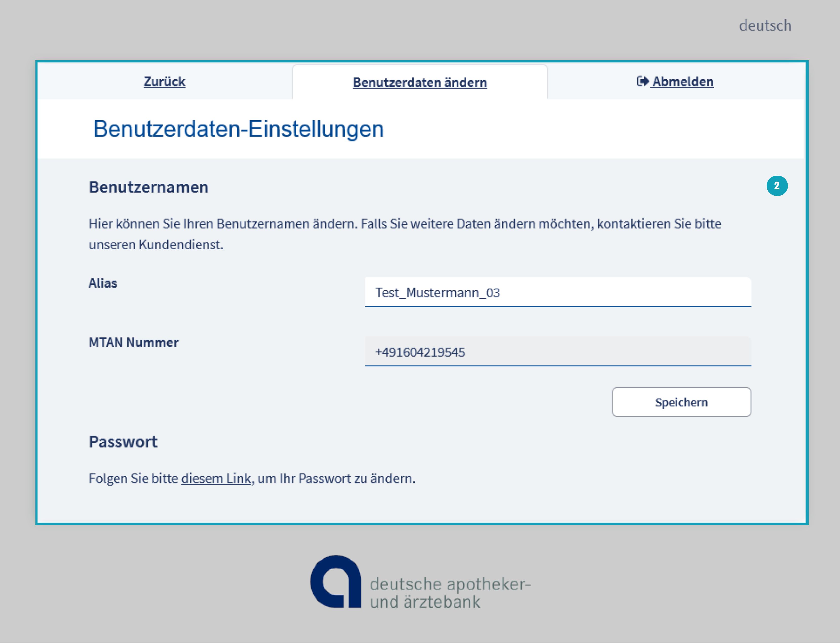Save changes with the Speichern button

pos(681,402)
